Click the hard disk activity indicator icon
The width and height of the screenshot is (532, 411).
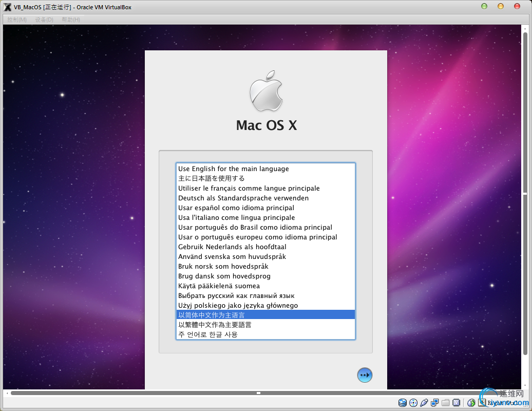click(403, 403)
